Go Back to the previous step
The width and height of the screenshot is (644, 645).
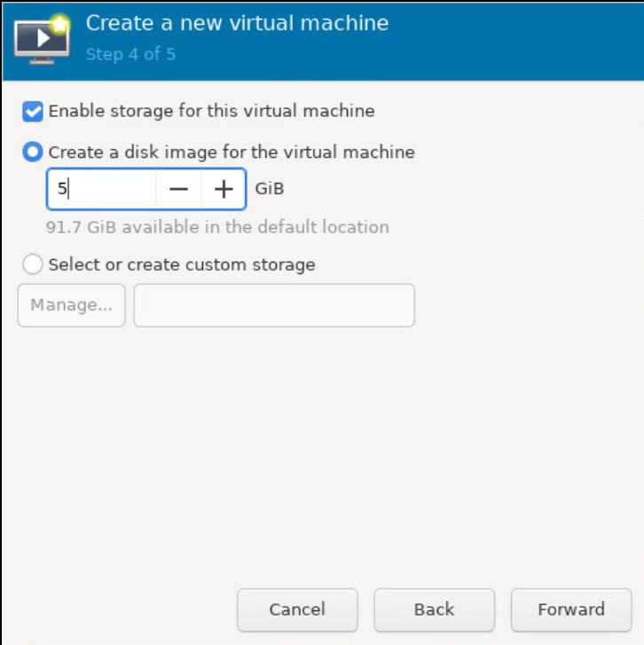tap(434, 610)
